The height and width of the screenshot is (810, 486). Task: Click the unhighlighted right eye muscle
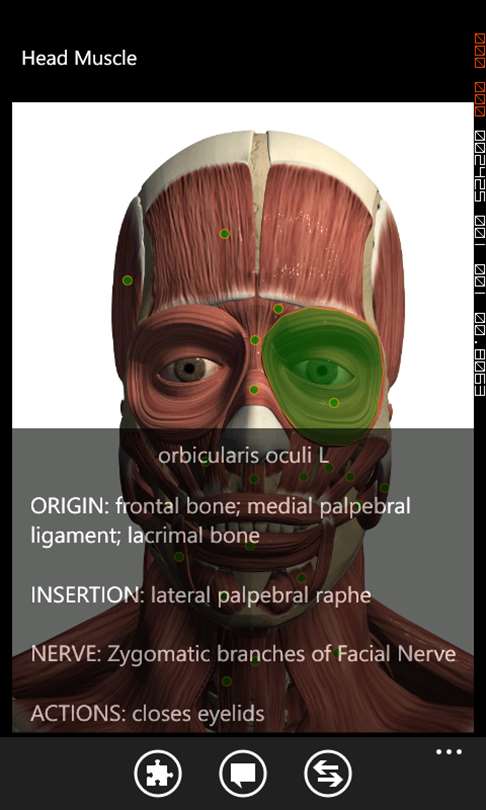point(186,369)
